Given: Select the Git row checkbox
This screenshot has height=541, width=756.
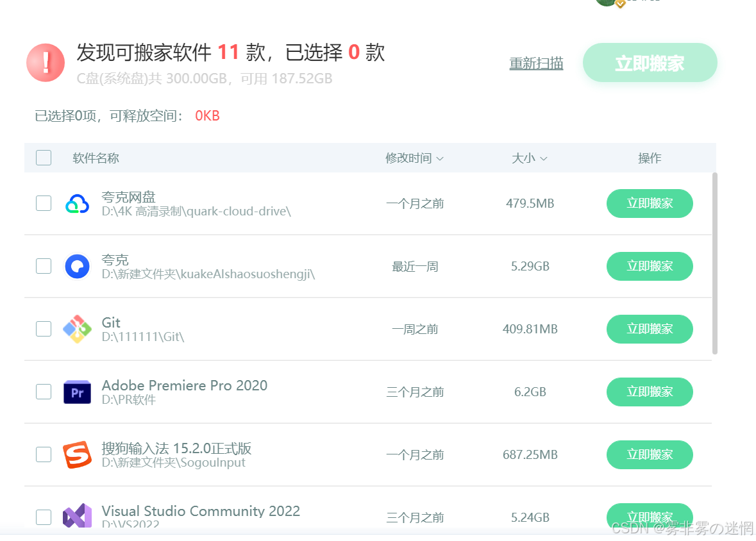Looking at the screenshot, I should (x=44, y=329).
